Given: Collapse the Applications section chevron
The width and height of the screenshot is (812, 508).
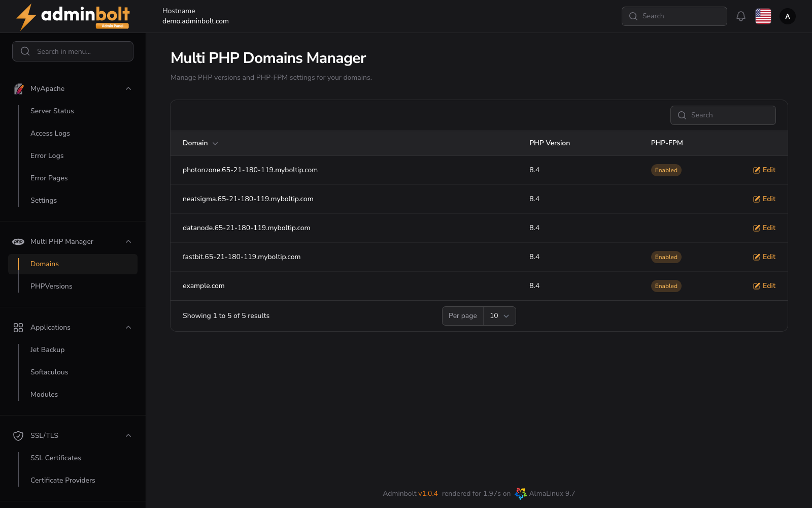Looking at the screenshot, I should (x=128, y=328).
